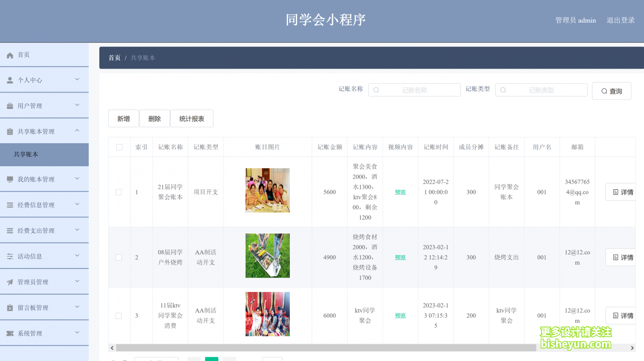
Task: Check the select-all checkbox in table header
Action: [x=120, y=147]
